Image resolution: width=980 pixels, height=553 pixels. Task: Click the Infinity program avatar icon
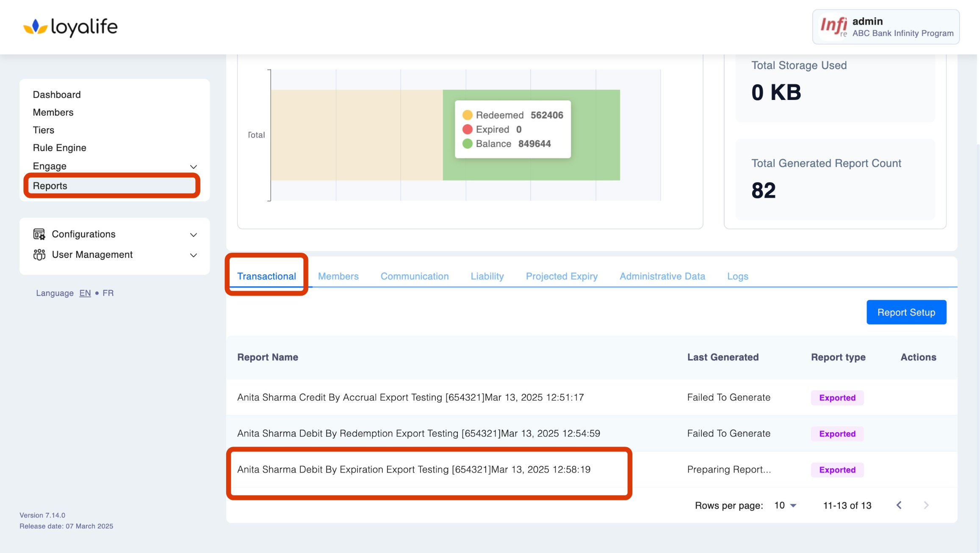pos(833,27)
